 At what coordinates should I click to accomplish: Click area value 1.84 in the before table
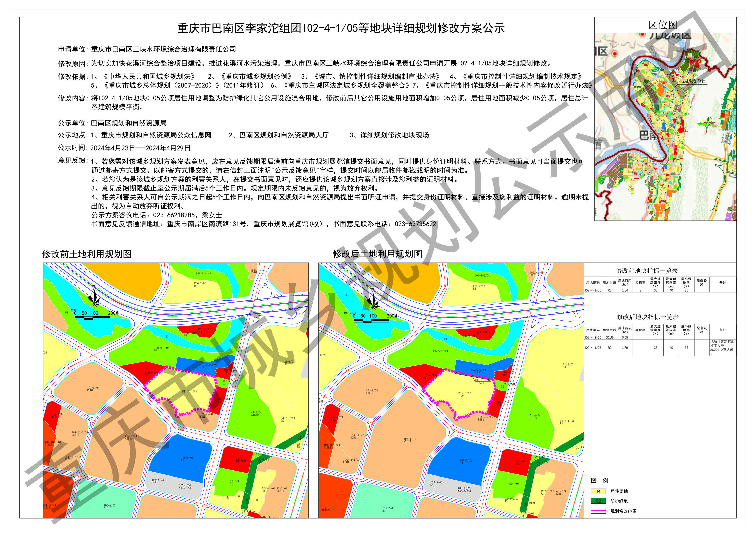click(625, 290)
